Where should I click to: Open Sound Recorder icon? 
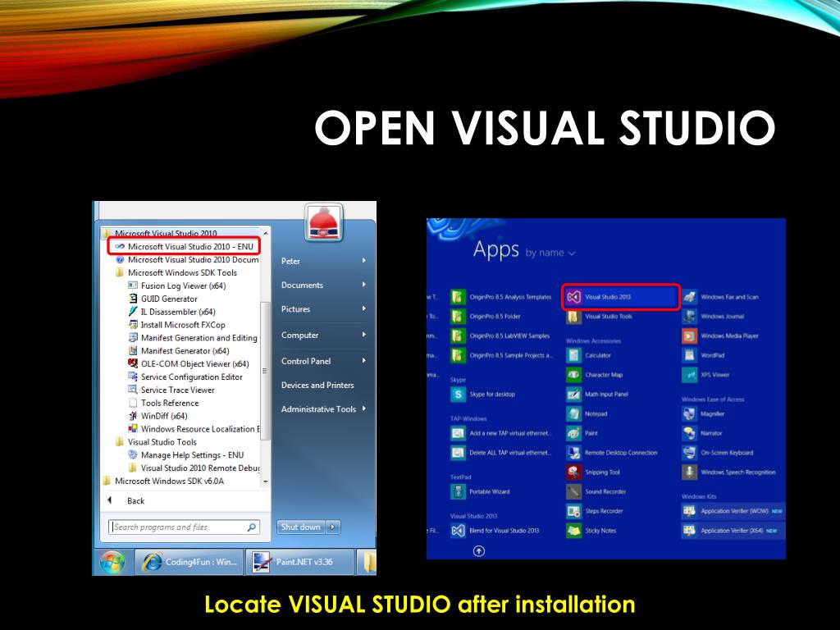(x=573, y=492)
